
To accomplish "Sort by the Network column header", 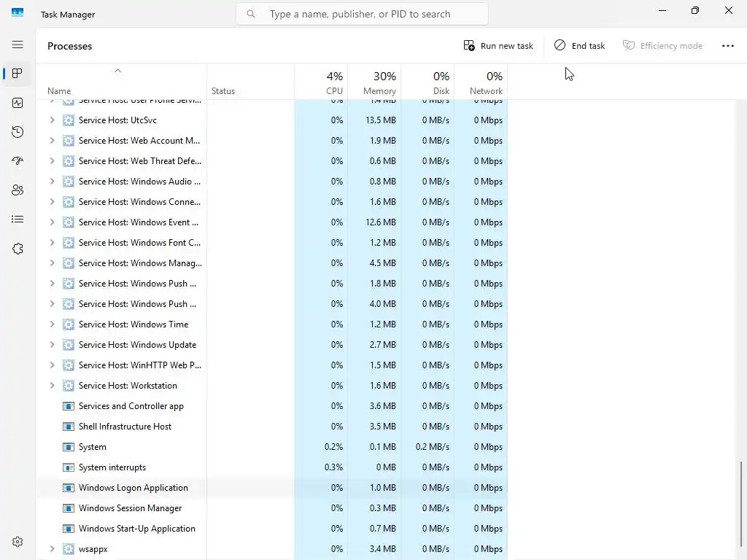I will (x=481, y=82).
